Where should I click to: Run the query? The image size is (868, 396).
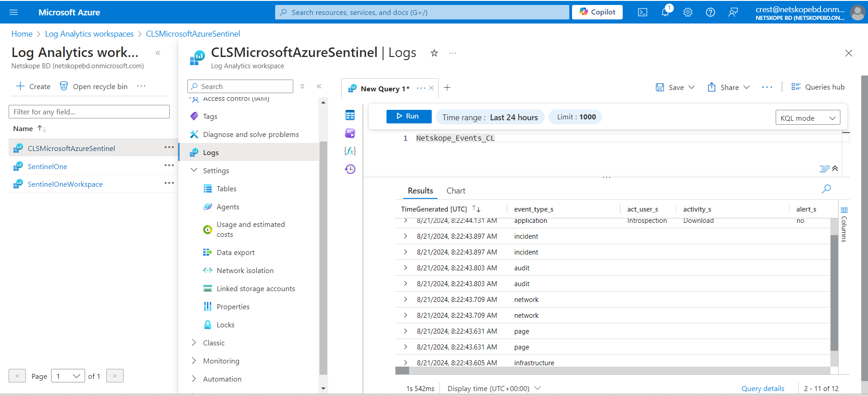409,117
